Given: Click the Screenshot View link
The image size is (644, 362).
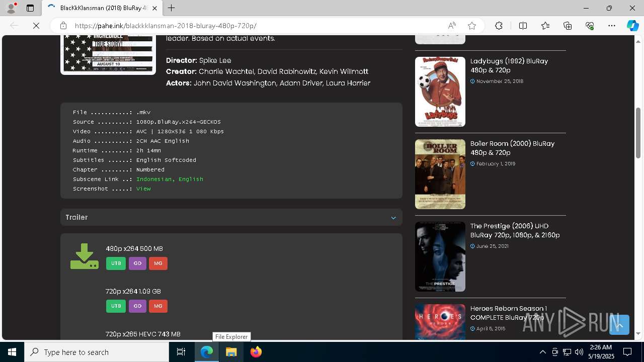Looking at the screenshot, I should (x=143, y=189).
